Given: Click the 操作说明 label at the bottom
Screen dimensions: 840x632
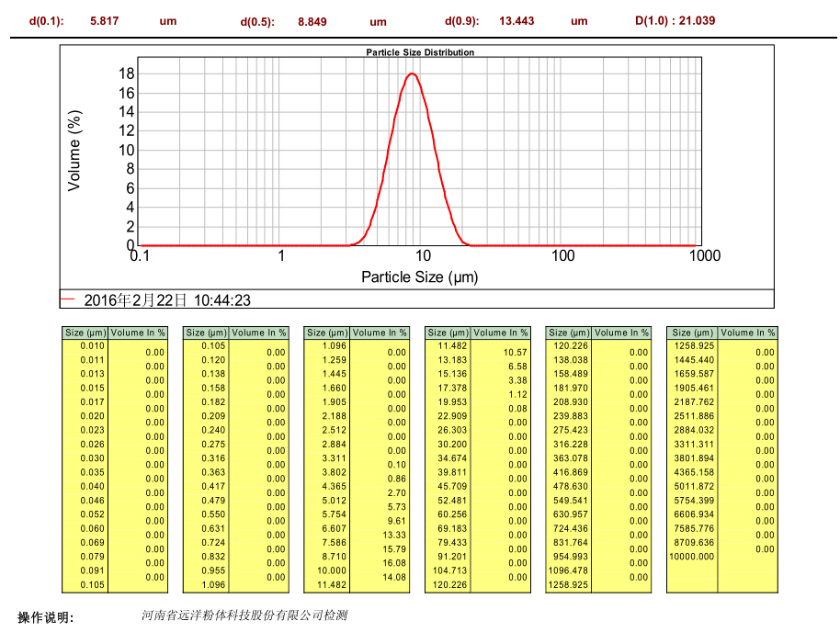Looking at the screenshot, I should coord(46,617).
